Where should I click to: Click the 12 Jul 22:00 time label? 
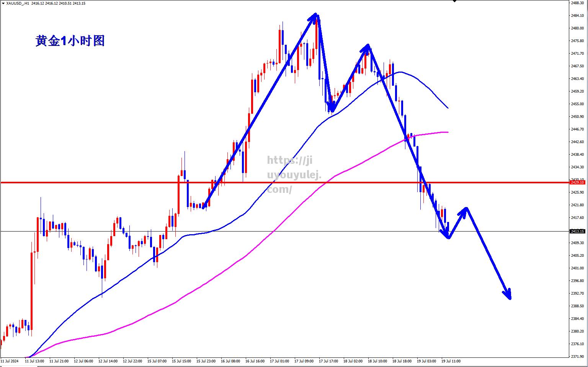click(x=132, y=361)
